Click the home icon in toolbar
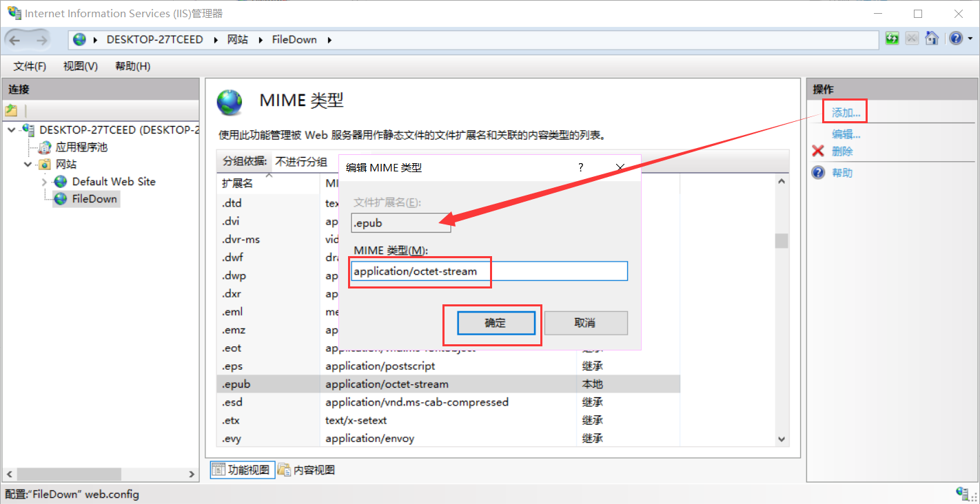Image resolution: width=980 pixels, height=504 pixels. (x=932, y=39)
